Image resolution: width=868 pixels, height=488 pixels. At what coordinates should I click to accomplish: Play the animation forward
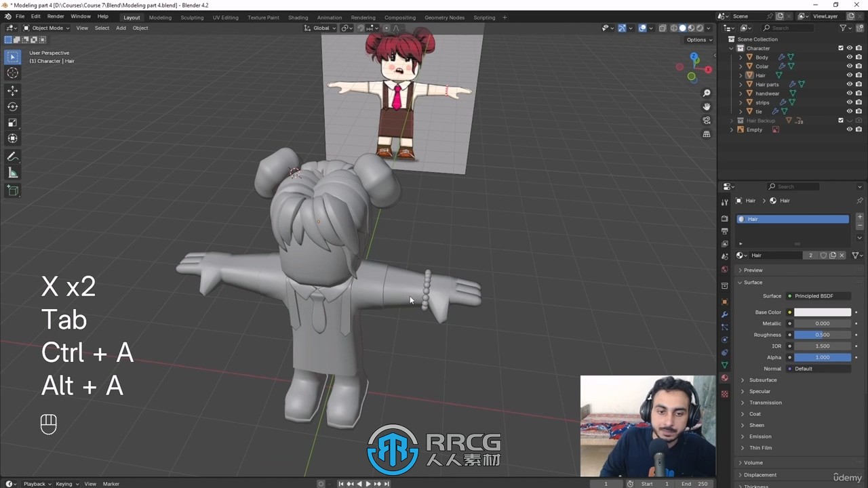[x=368, y=484]
